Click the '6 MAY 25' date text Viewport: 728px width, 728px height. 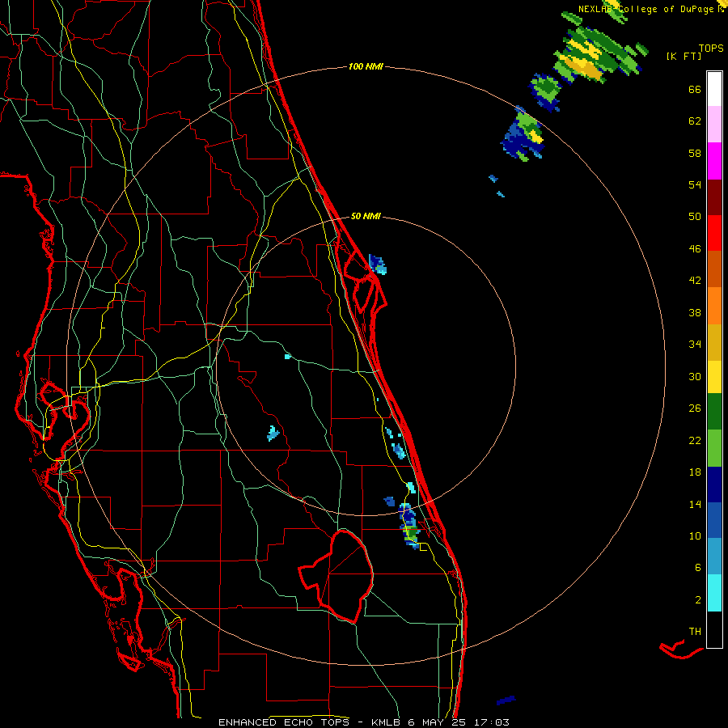438,722
